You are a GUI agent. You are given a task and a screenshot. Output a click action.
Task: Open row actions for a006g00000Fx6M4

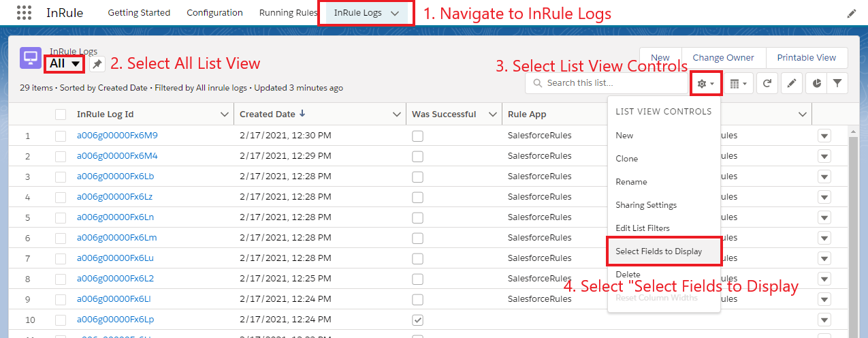(824, 156)
